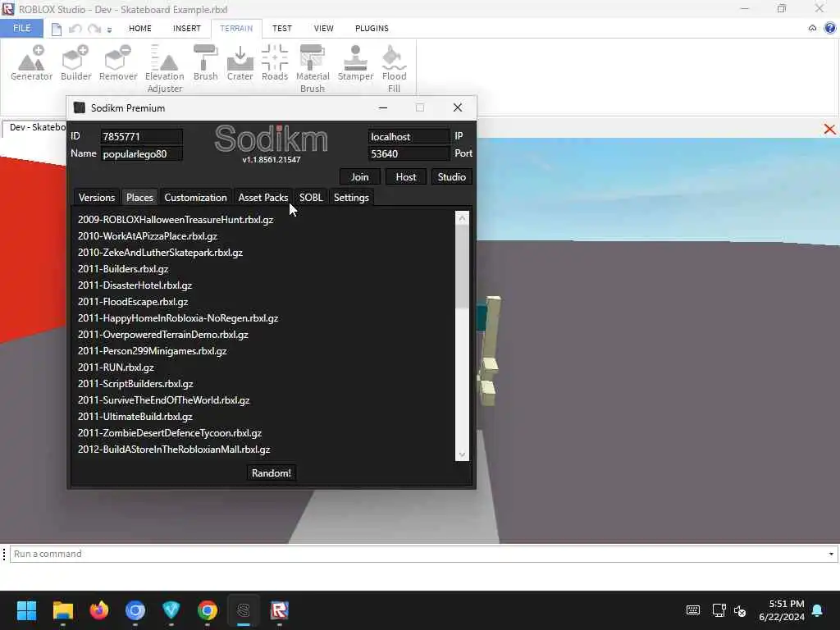Click the Host button in Sodikm

pyautogui.click(x=405, y=177)
